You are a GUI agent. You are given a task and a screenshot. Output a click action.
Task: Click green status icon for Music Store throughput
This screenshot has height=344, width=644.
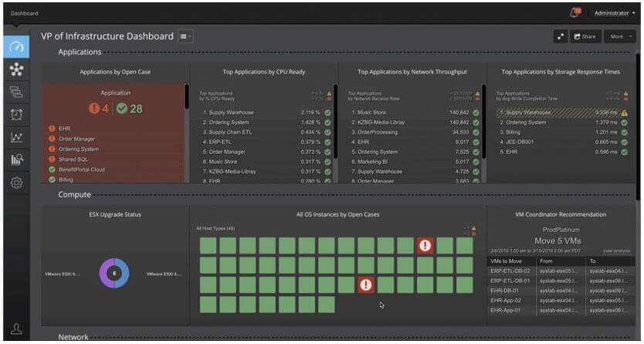476,113
